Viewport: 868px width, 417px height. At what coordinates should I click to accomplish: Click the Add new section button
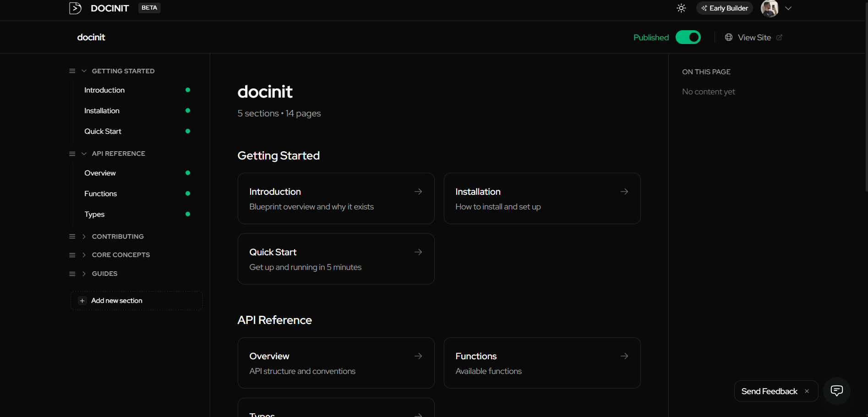tap(136, 301)
